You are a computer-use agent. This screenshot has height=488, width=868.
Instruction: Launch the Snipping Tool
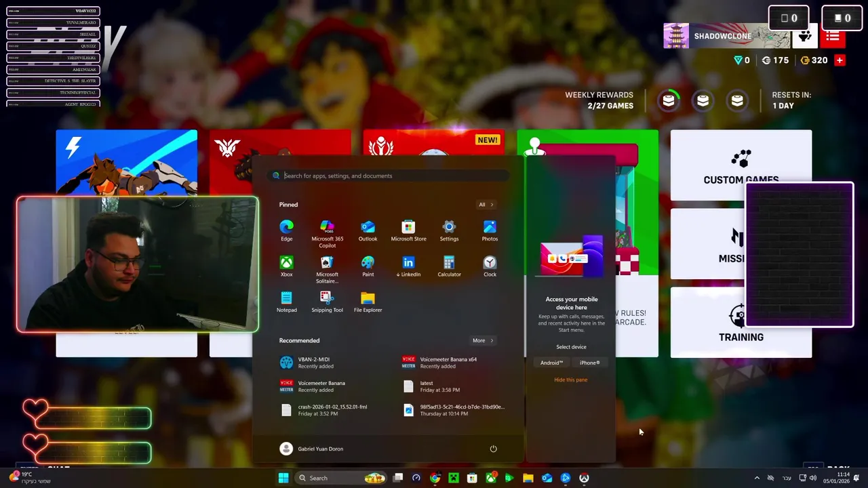tap(327, 302)
